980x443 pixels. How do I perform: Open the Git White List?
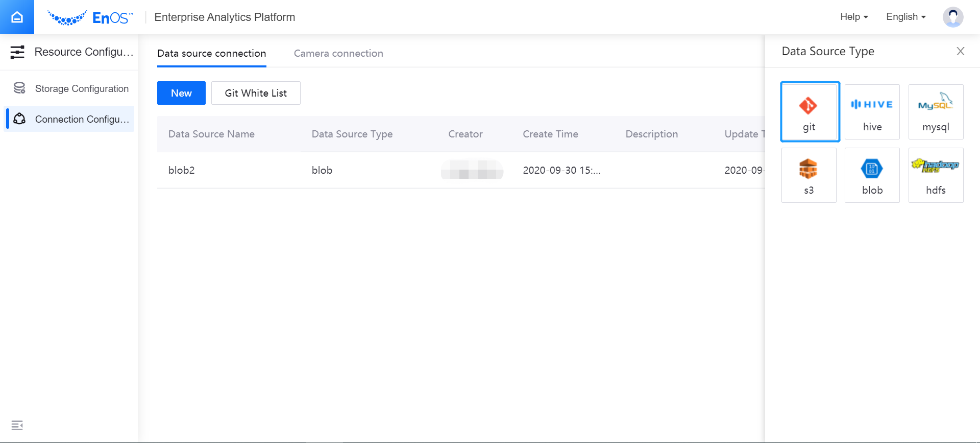click(x=256, y=93)
